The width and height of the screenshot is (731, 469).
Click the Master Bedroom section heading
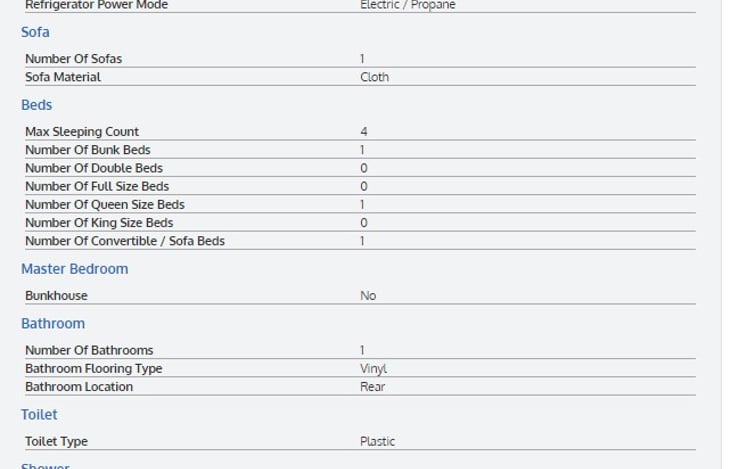point(74,269)
